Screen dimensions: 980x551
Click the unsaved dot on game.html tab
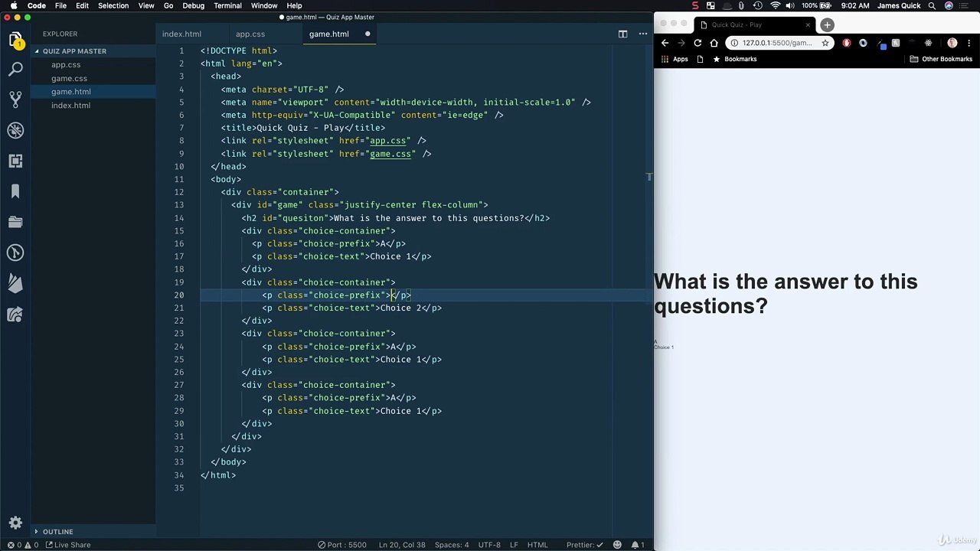point(367,34)
